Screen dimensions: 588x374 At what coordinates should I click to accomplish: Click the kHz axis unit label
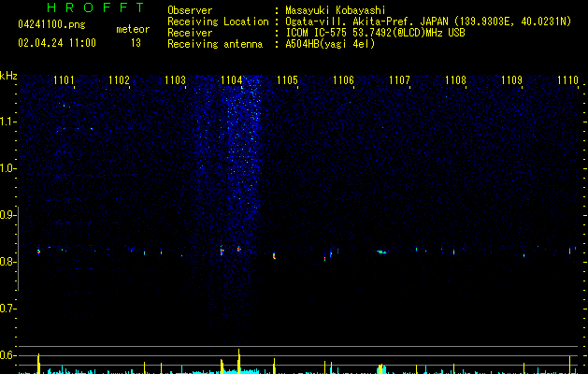point(8,76)
